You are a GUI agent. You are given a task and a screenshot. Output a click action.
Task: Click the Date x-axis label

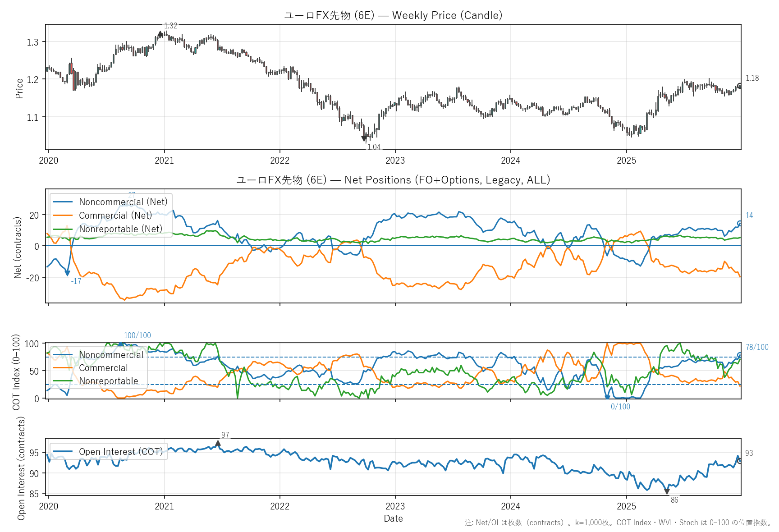point(393,518)
